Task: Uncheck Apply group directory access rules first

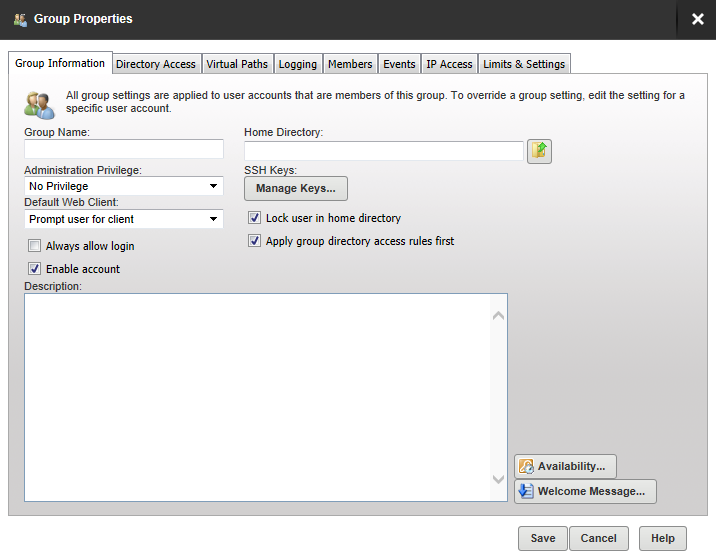Action: tap(255, 241)
